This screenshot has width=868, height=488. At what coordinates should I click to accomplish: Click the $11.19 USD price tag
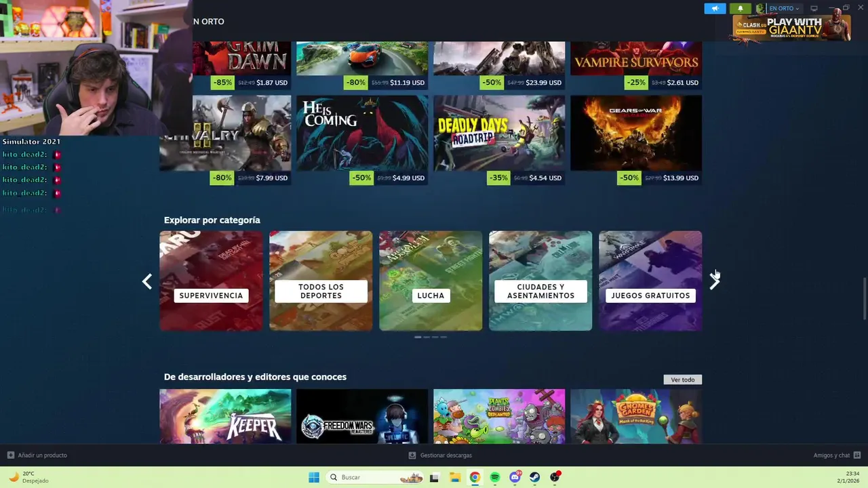coord(408,83)
